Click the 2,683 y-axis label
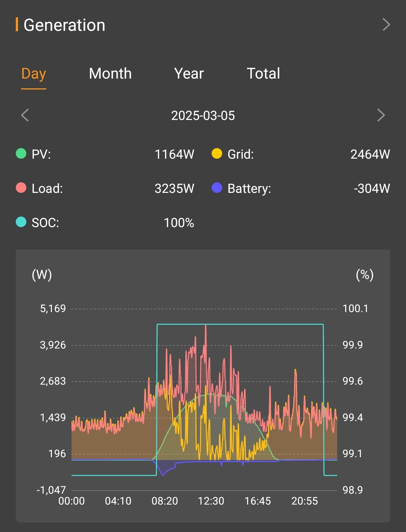 coord(53,381)
